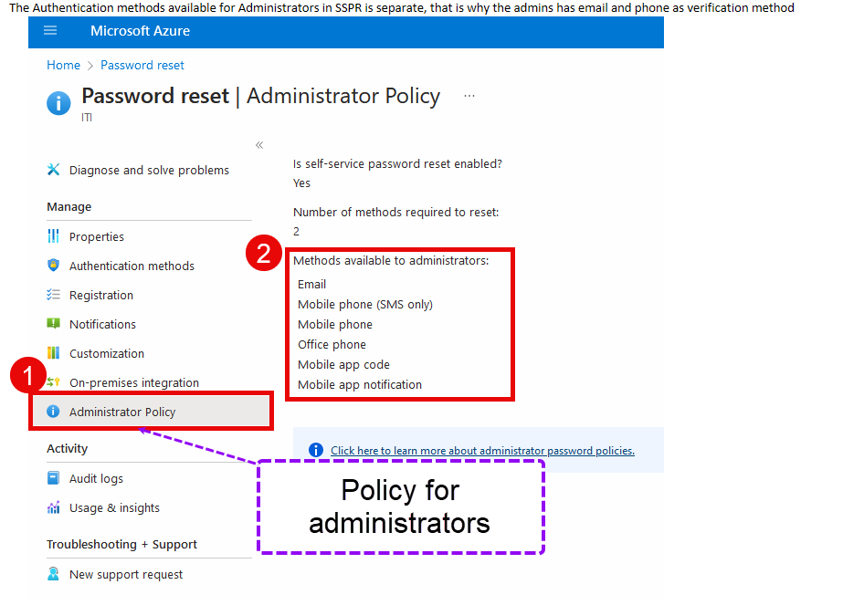Open learn more about administrator password policies link

tap(482, 451)
